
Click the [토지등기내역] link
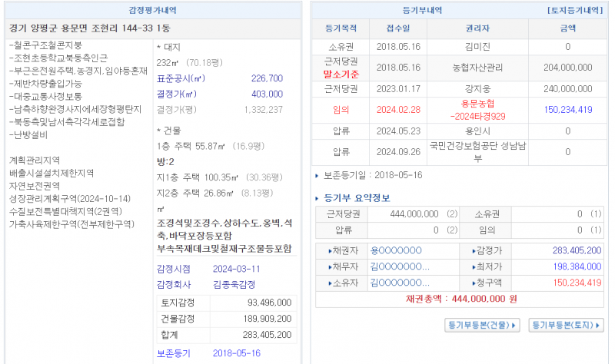[x=573, y=11]
